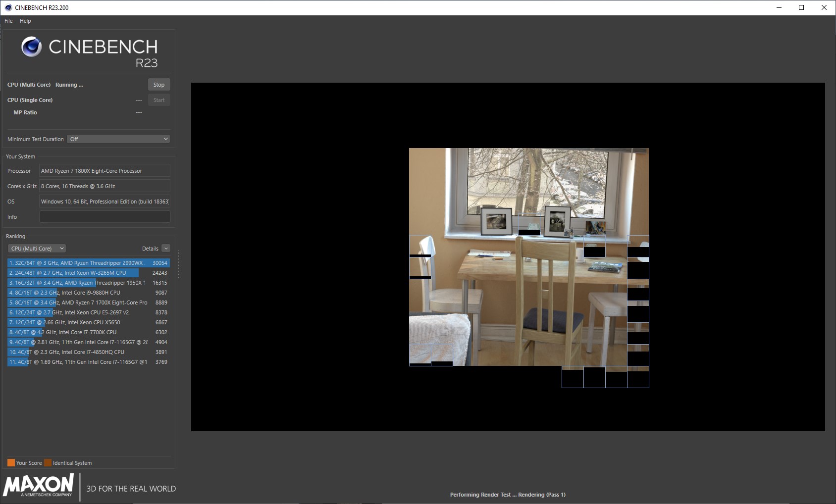Click the orange Your Score legend swatch
This screenshot has width=836, height=504.
tap(11, 462)
